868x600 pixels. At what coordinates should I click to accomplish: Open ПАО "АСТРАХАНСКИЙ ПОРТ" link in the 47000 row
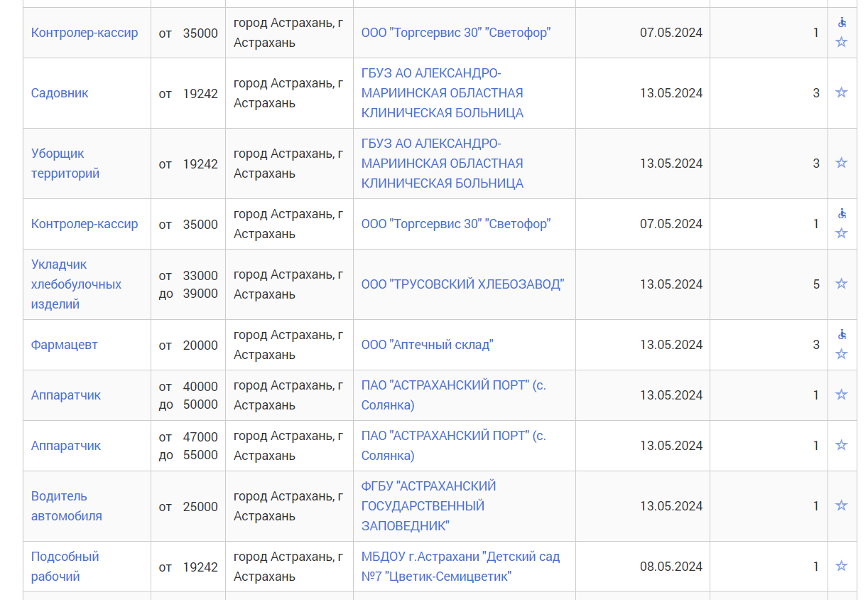coord(454,446)
